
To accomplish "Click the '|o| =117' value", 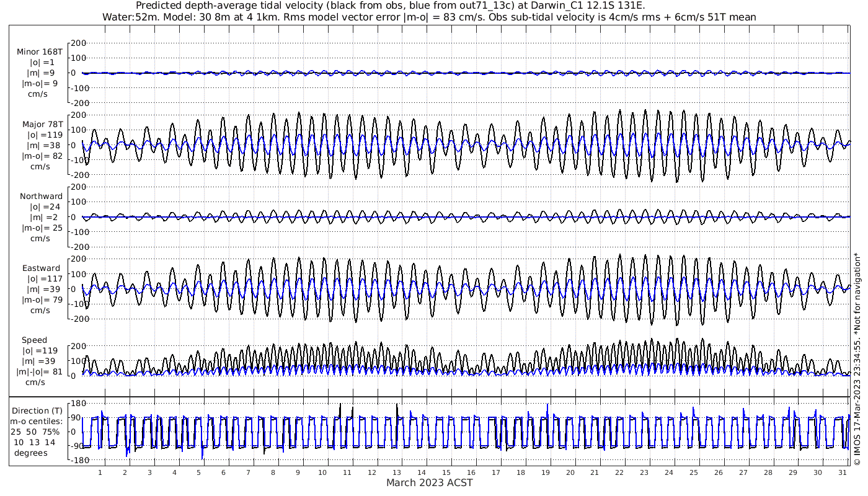I will tap(45, 279).
